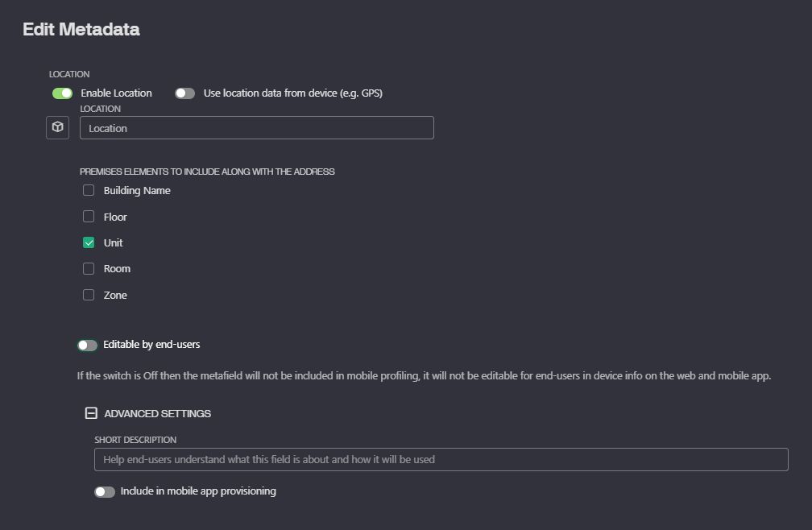
Task: Enable the Editable by end-users switch
Action: point(88,346)
